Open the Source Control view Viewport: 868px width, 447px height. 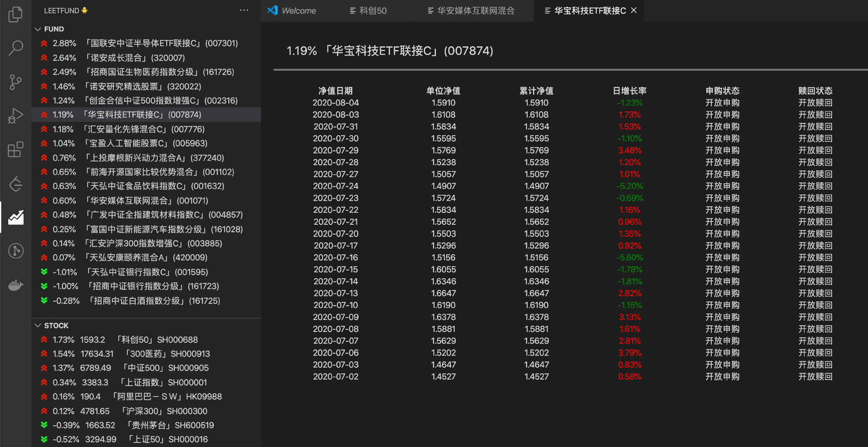tap(16, 82)
